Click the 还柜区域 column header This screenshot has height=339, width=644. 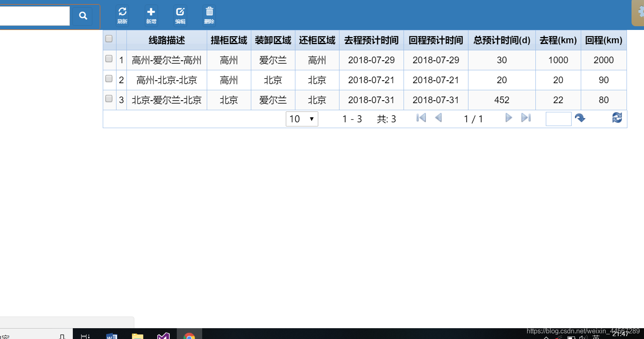click(317, 40)
